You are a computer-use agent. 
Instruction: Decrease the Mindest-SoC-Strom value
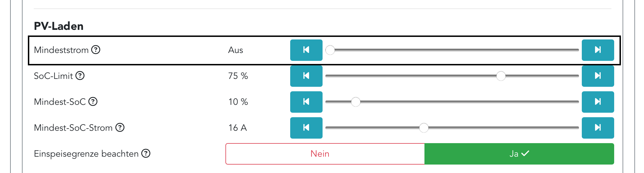click(x=306, y=128)
